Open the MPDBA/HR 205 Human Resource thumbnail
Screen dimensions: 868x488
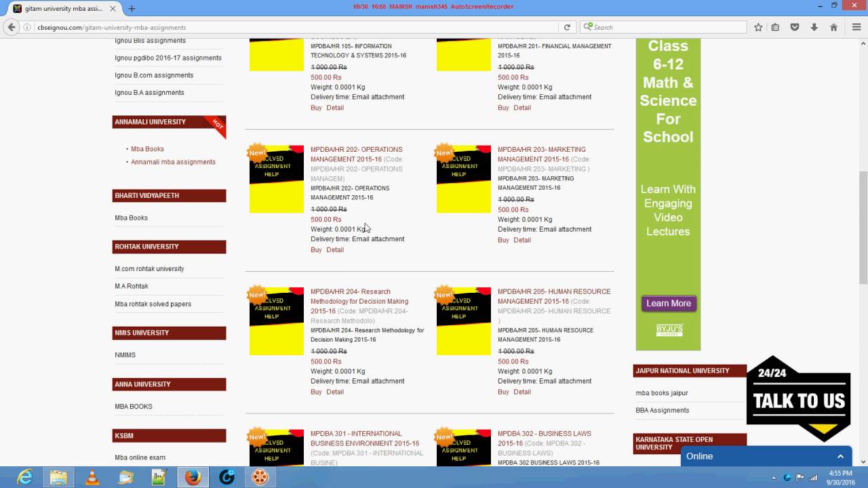(464, 321)
